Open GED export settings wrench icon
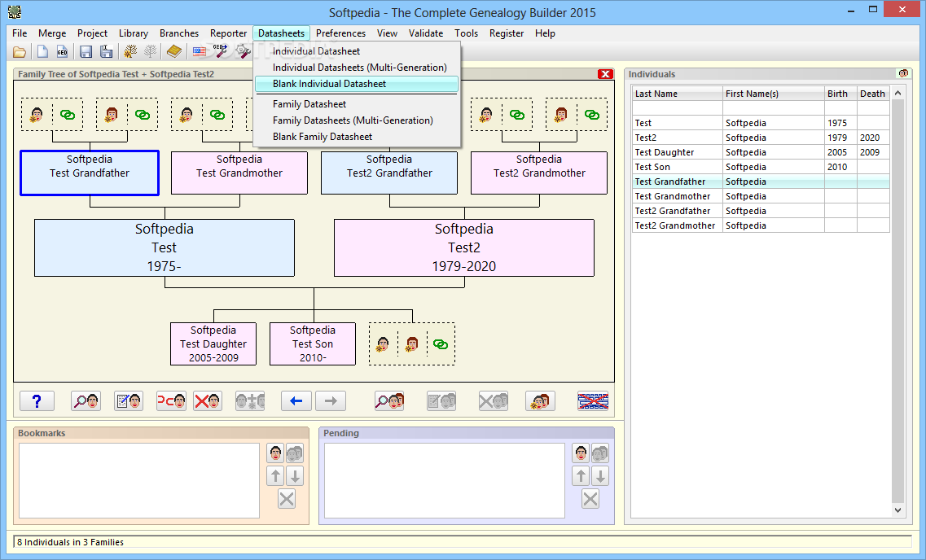The image size is (926, 560). coord(220,52)
